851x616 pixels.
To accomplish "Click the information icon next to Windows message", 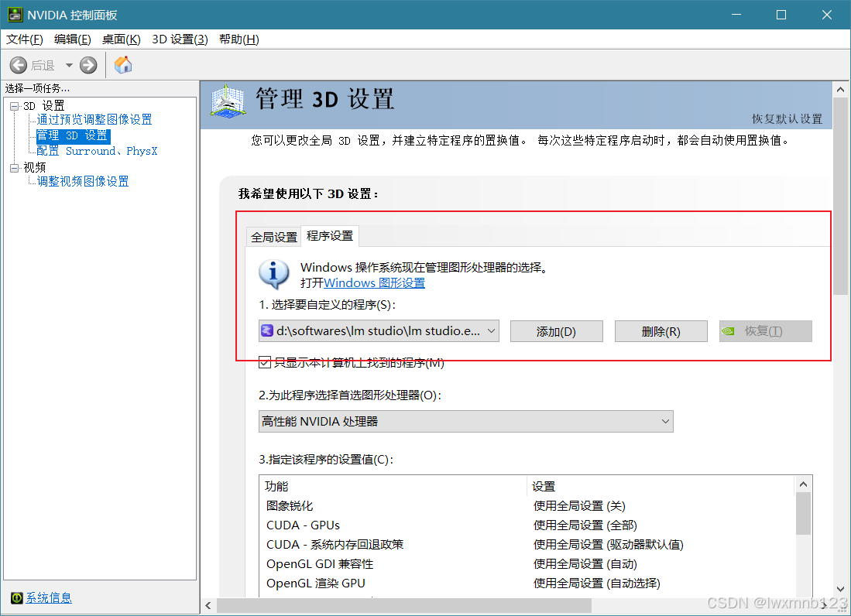I will click(273, 274).
